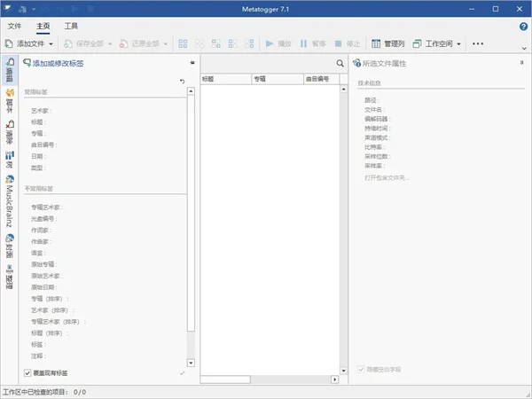Click the 编解码器 property label

tap(378, 119)
